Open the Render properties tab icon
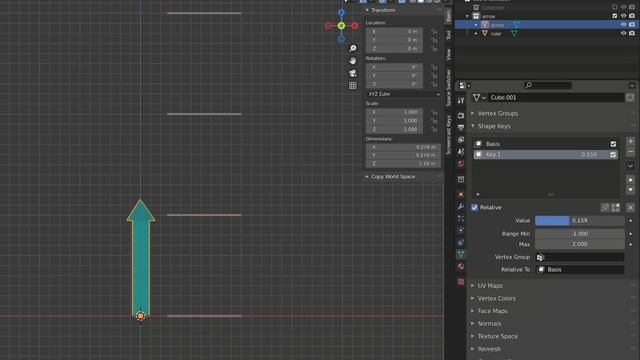 [x=461, y=116]
